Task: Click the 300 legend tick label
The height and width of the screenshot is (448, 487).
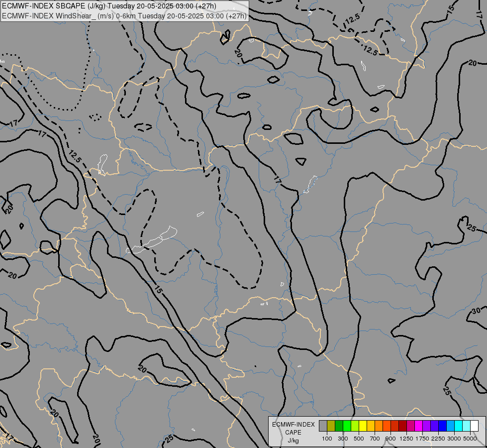Action: [x=343, y=439]
